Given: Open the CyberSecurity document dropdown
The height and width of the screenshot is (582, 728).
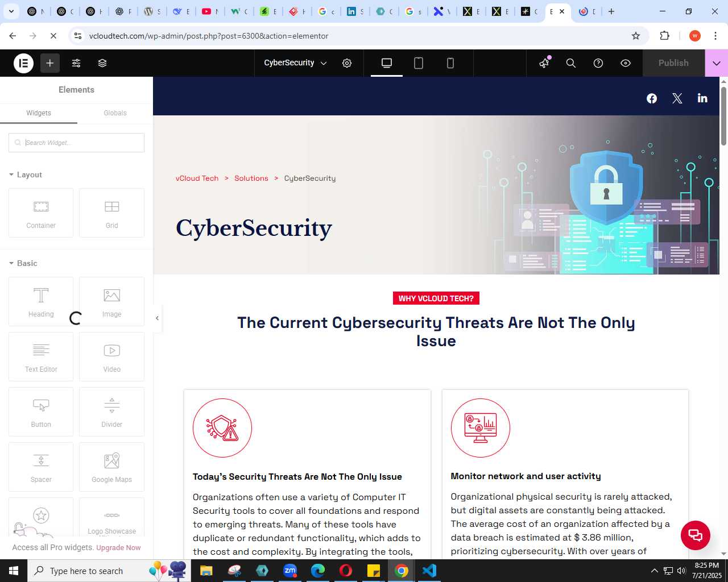Looking at the screenshot, I should [295, 63].
